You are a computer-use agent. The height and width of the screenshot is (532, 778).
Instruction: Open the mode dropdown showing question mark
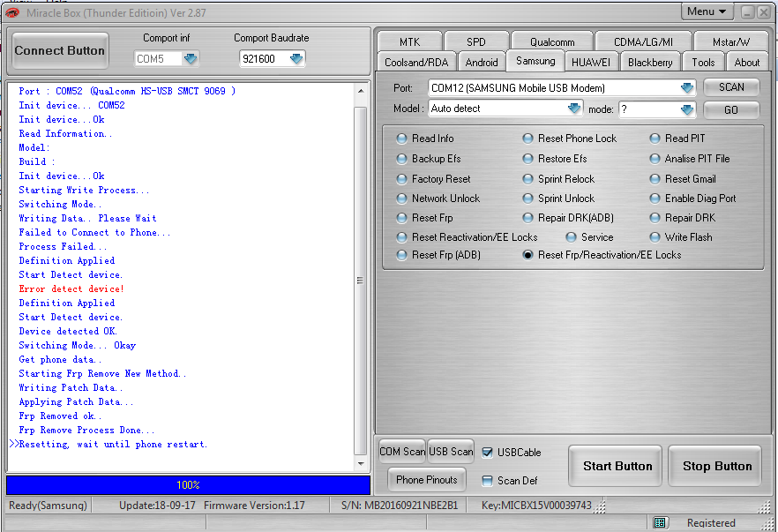tap(687, 109)
